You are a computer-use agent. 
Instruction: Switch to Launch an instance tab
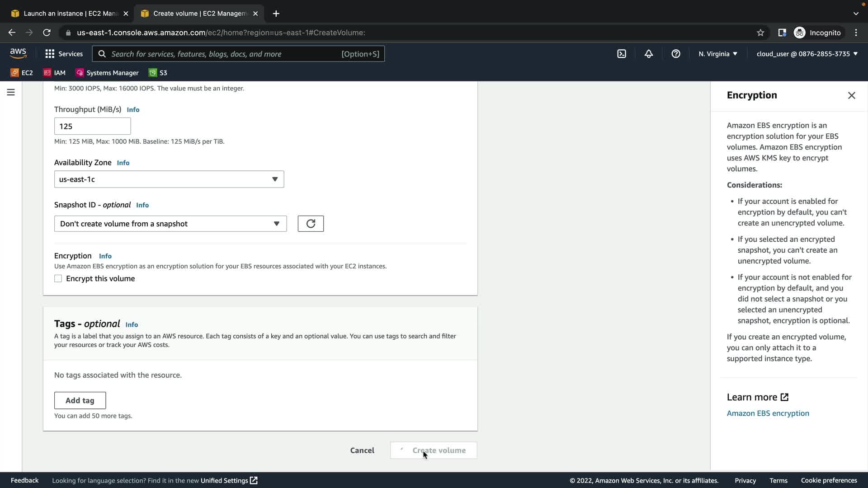coord(70,14)
